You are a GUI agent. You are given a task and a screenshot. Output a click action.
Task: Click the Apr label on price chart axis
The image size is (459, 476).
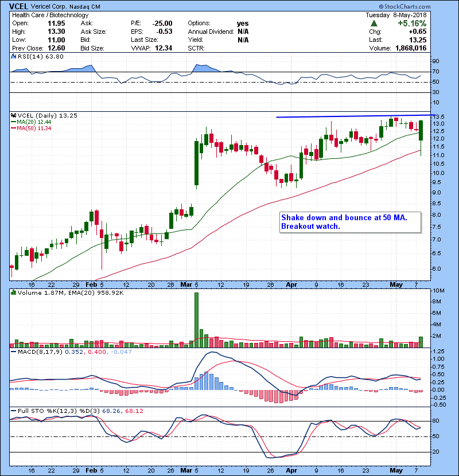(291, 285)
